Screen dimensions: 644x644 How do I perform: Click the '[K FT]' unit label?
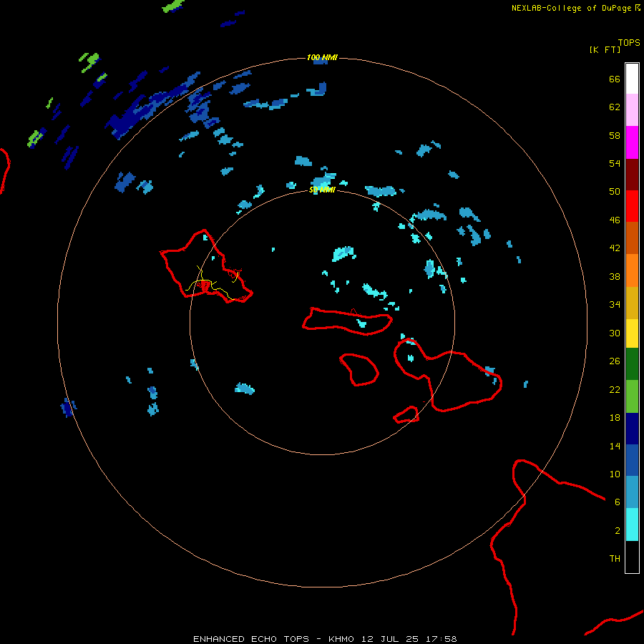point(605,49)
